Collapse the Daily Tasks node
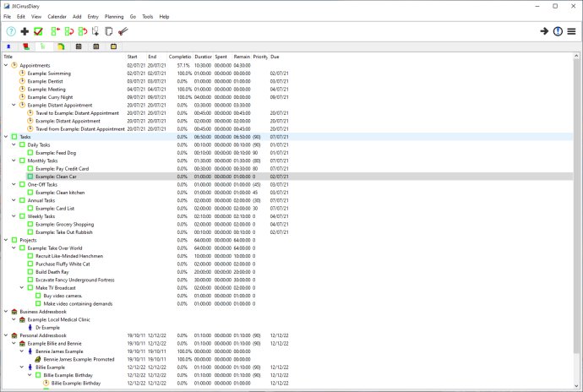Viewport: 583px width, 392px height. pos(14,144)
